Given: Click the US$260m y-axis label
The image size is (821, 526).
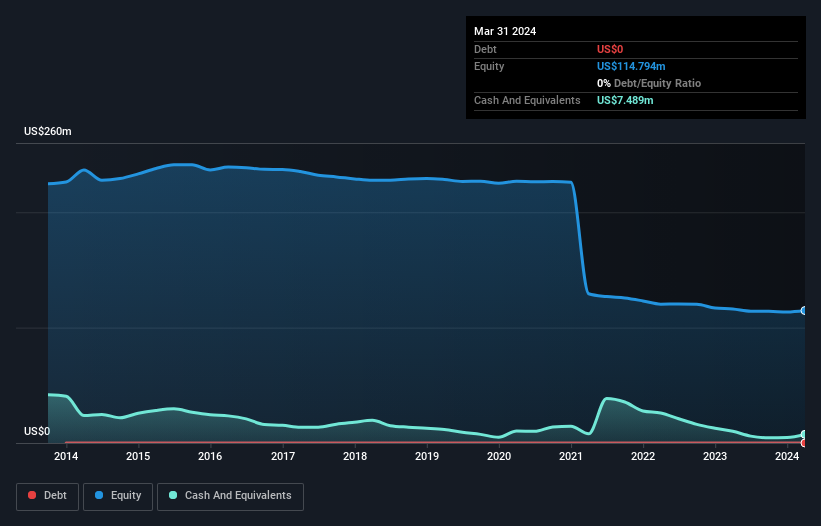Looking at the screenshot, I should tap(48, 131).
